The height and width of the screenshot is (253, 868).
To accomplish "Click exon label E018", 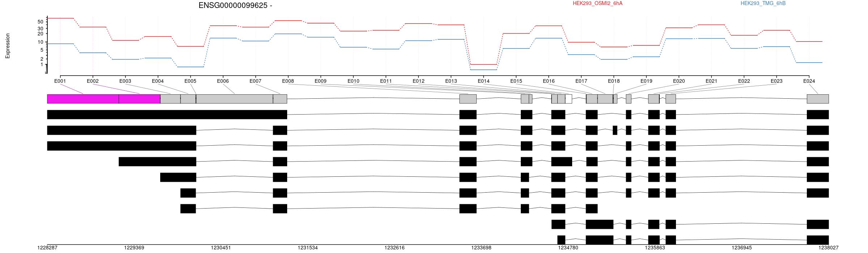I will coord(614,81).
